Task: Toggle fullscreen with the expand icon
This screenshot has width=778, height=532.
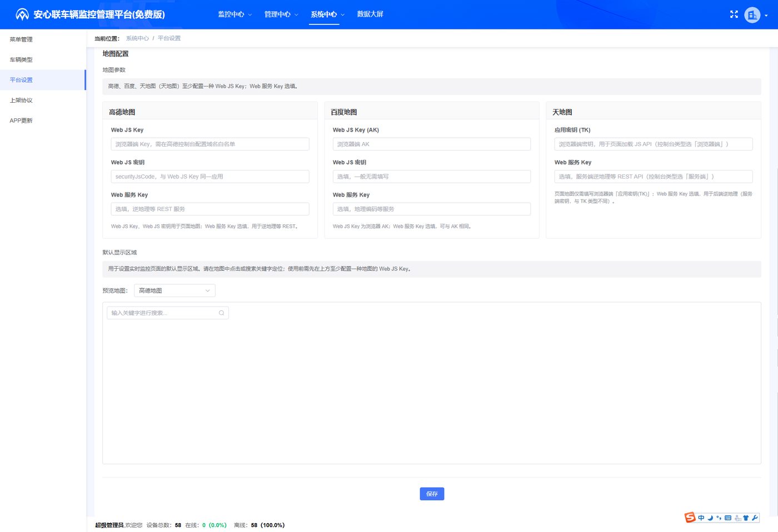Action: click(x=734, y=14)
